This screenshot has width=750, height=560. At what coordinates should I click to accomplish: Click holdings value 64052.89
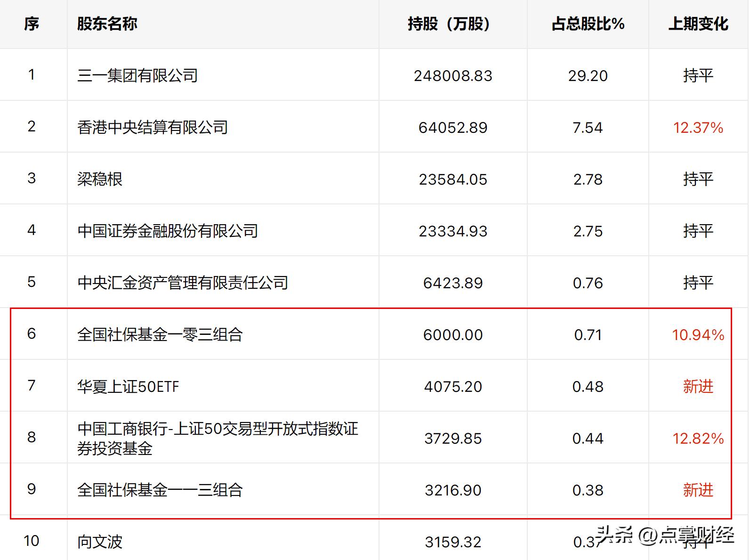(x=453, y=128)
